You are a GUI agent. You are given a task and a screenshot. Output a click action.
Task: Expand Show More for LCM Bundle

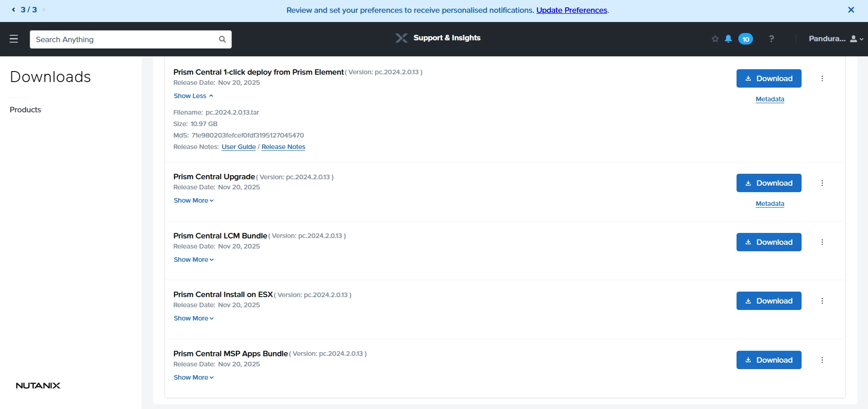(x=194, y=260)
